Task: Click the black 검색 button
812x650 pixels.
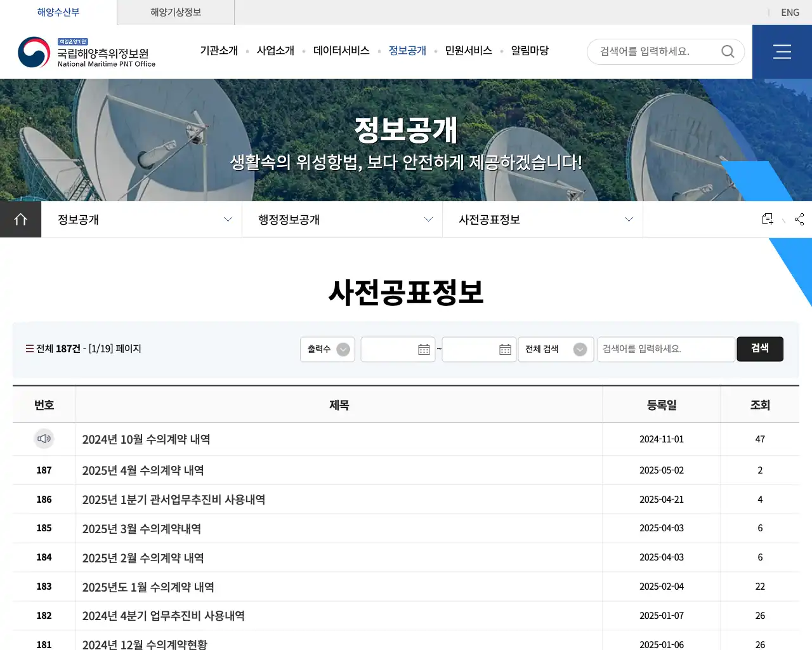Action: [760, 349]
